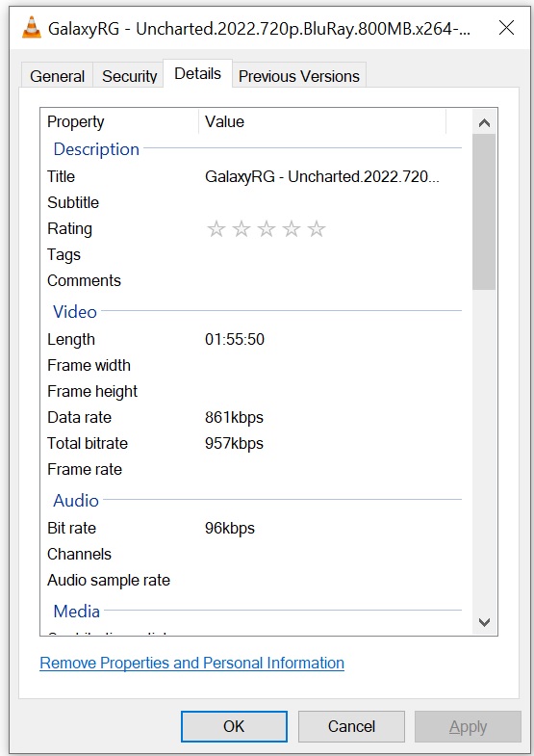Select the Details tab
This screenshot has width=534, height=756.
197,74
